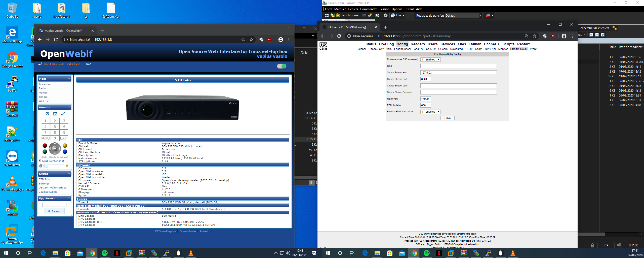This screenshot has height=258, width=644.
Task: Click the blue color key on virtual remote
Action: (x=65, y=151)
